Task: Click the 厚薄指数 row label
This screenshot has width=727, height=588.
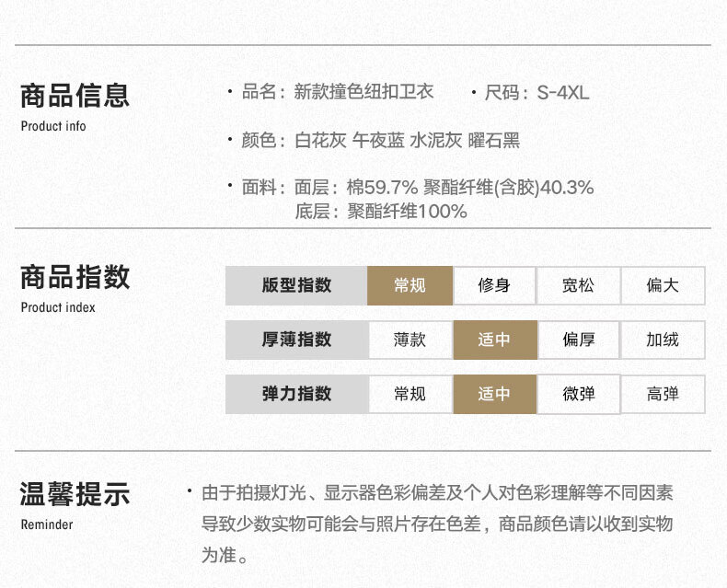Action: click(296, 340)
